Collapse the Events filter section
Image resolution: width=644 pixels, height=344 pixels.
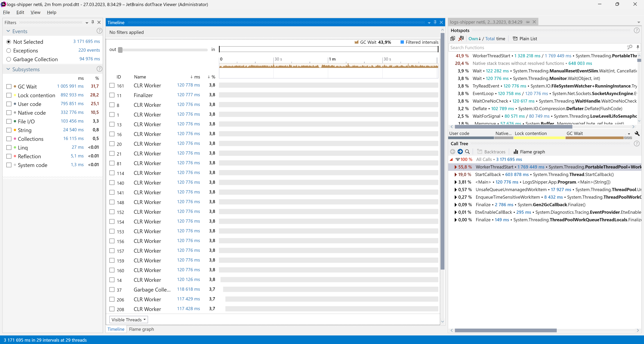8,31
